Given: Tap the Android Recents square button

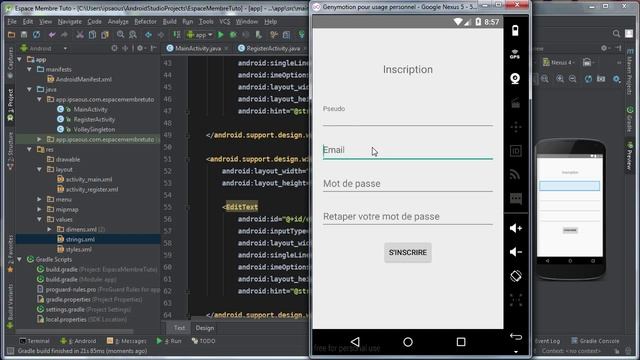Looking at the screenshot, I should pos(461,342).
